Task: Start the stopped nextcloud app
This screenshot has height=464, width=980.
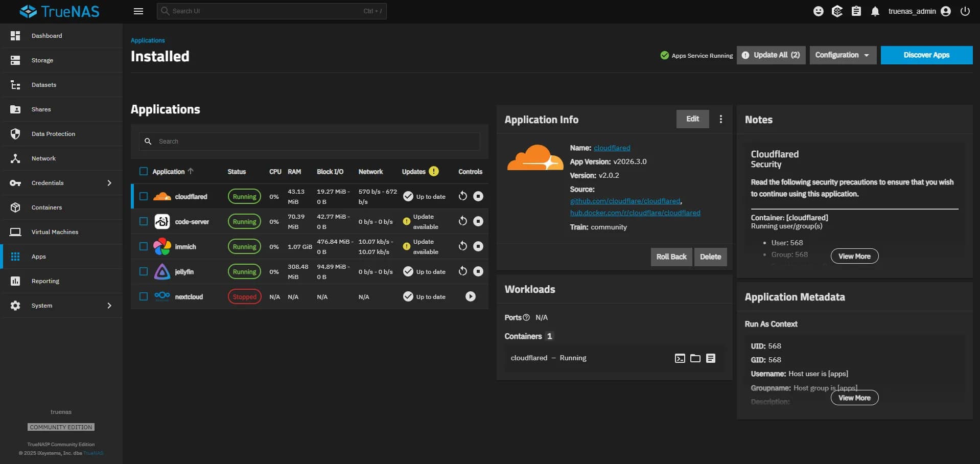Action: [x=470, y=296]
